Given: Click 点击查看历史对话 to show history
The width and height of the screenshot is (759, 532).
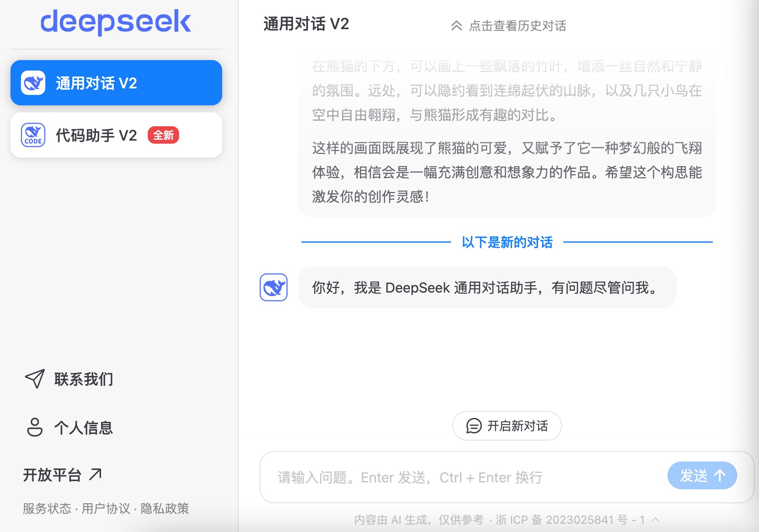Looking at the screenshot, I should pos(518,26).
